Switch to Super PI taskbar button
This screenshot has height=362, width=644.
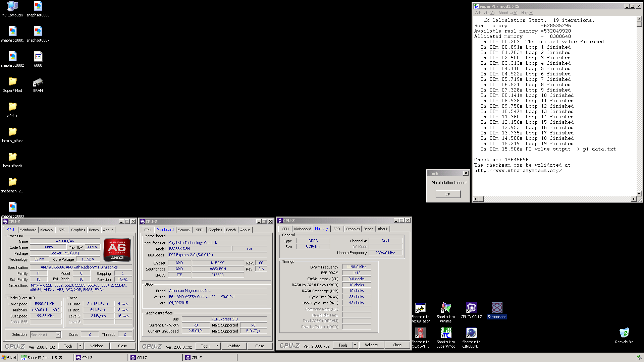tap(46, 358)
